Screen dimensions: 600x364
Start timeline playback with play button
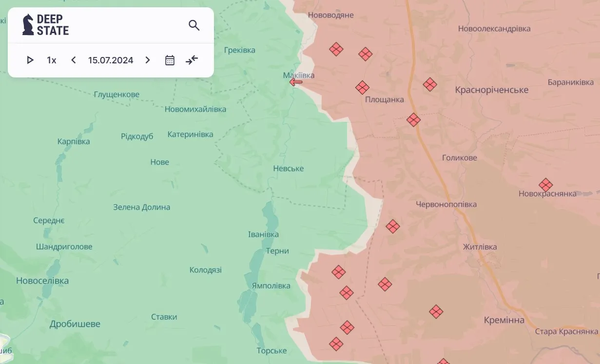(x=30, y=60)
